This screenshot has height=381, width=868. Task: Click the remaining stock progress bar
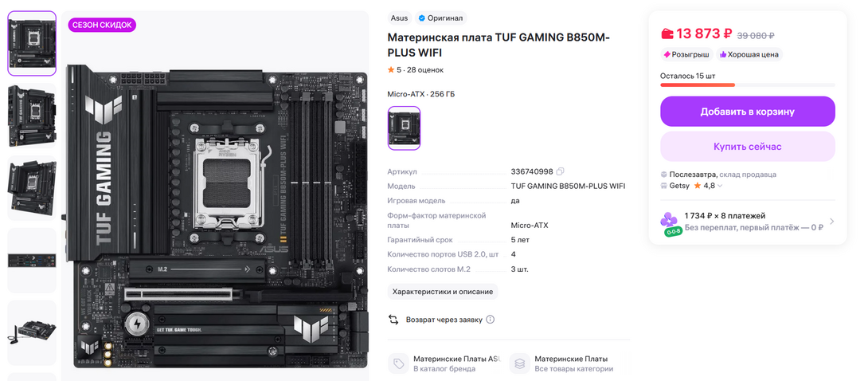click(x=747, y=84)
